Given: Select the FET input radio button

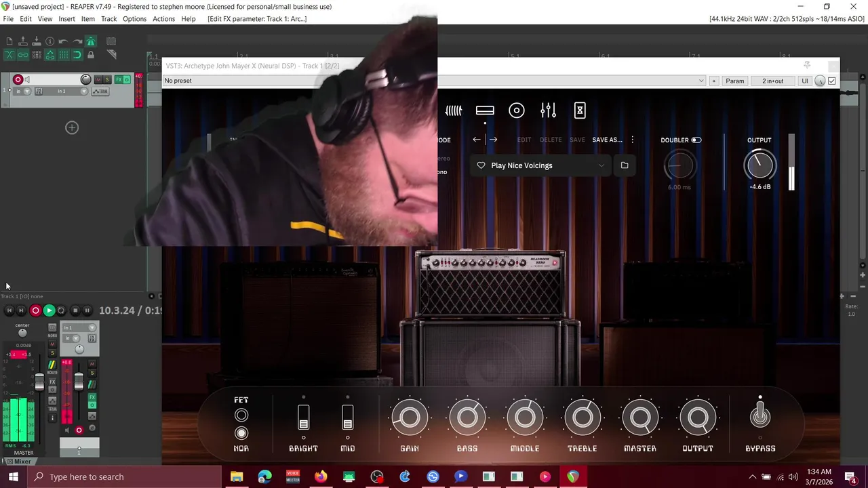Looking at the screenshot, I should 241,415.
